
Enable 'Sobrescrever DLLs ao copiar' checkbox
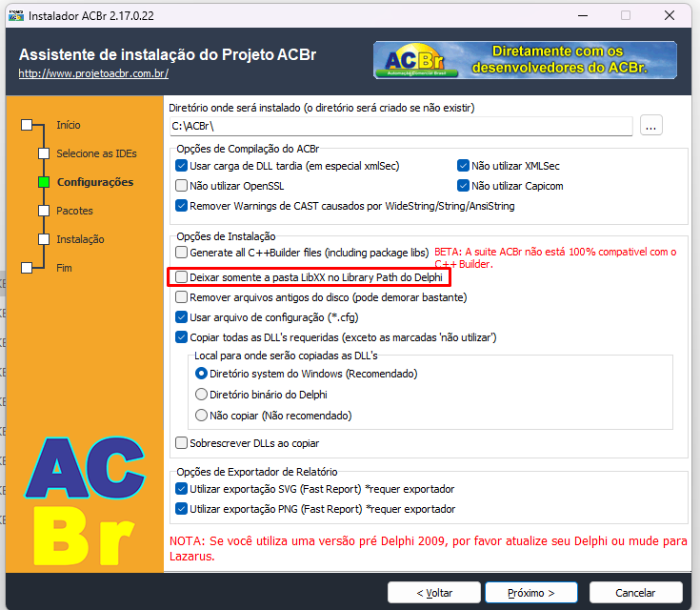pyautogui.click(x=181, y=443)
